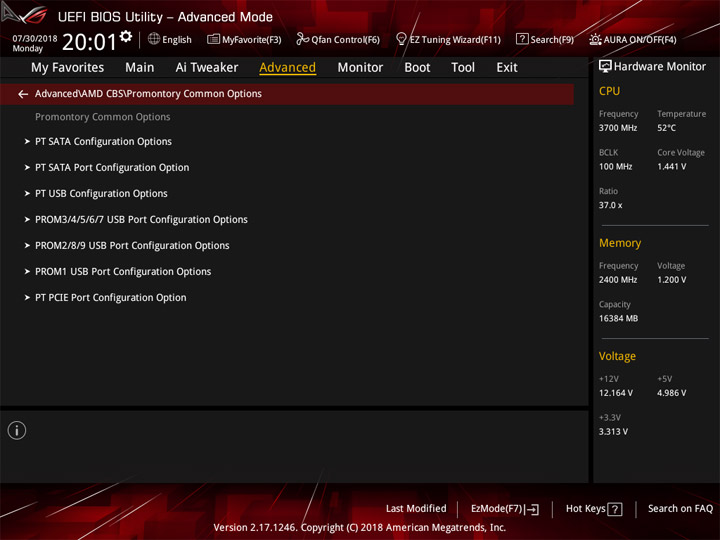Click Last Modified button
The width and height of the screenshot is (720, 540).
[x=416, y=508]
